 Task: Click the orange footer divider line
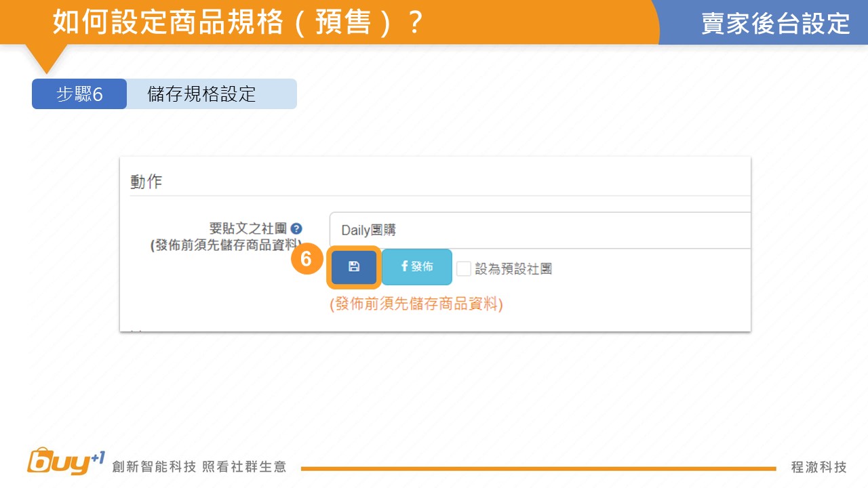click(x=538, y=468)
